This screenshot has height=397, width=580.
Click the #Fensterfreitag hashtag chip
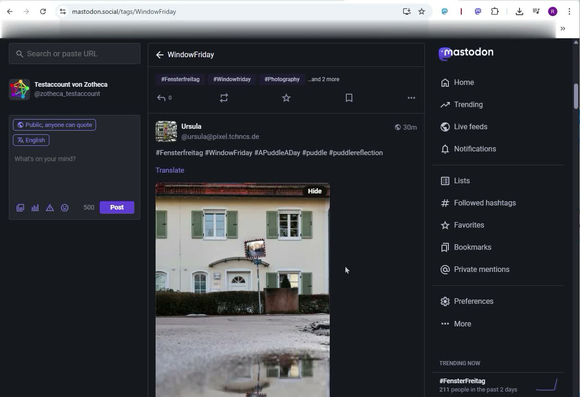[180, 79]
